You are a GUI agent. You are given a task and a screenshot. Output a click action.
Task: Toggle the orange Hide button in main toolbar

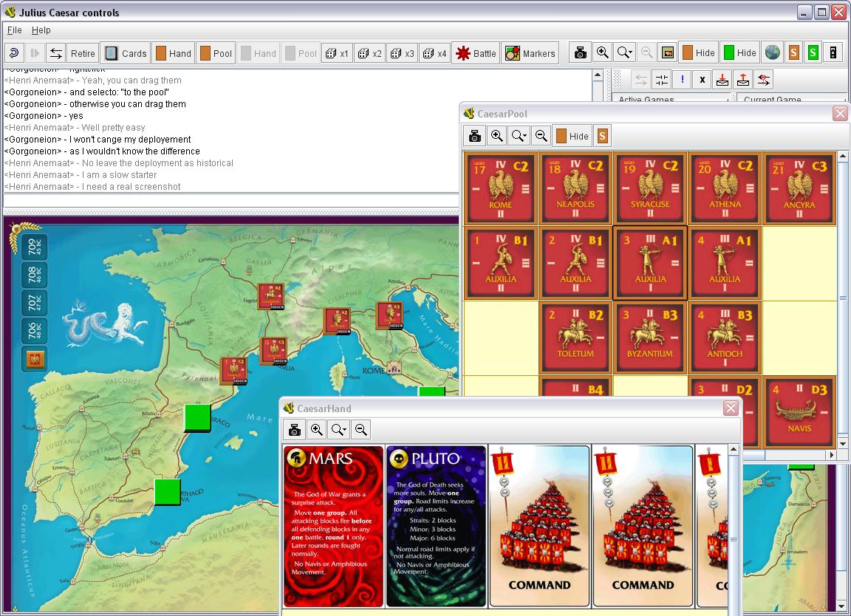point(699,52)
